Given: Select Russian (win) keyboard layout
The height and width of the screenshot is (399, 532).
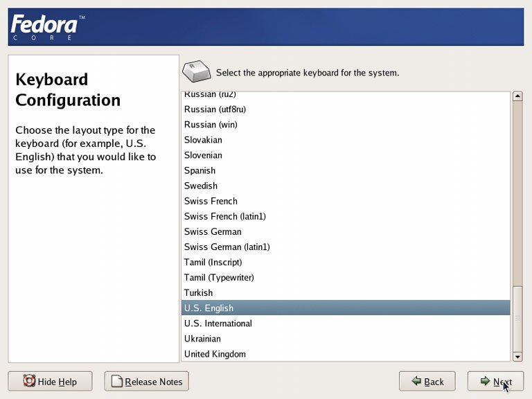Looking at the screenshot, I should point(211,125).
